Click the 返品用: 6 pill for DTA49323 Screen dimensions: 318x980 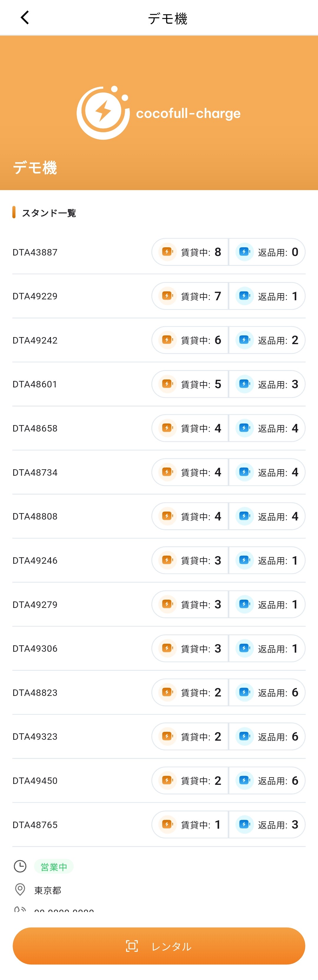[x=267, y=737]
